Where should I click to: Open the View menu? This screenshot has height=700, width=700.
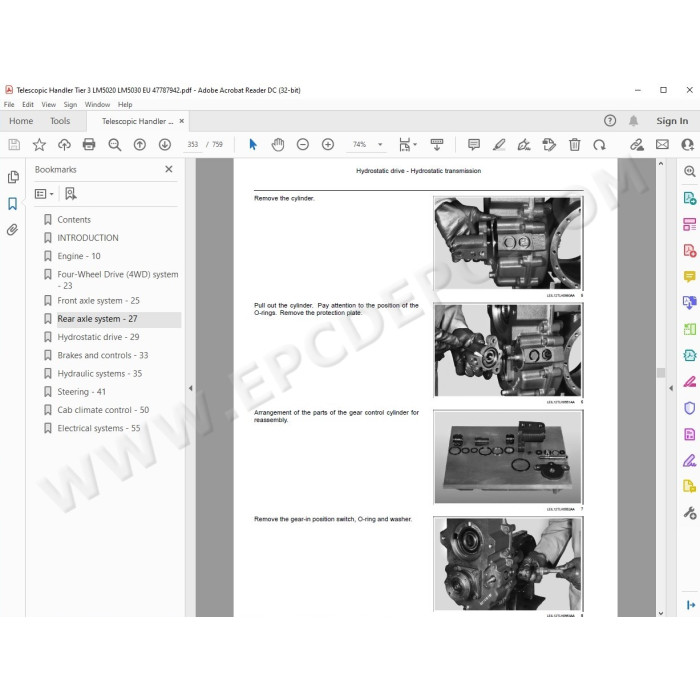point(49,104)
